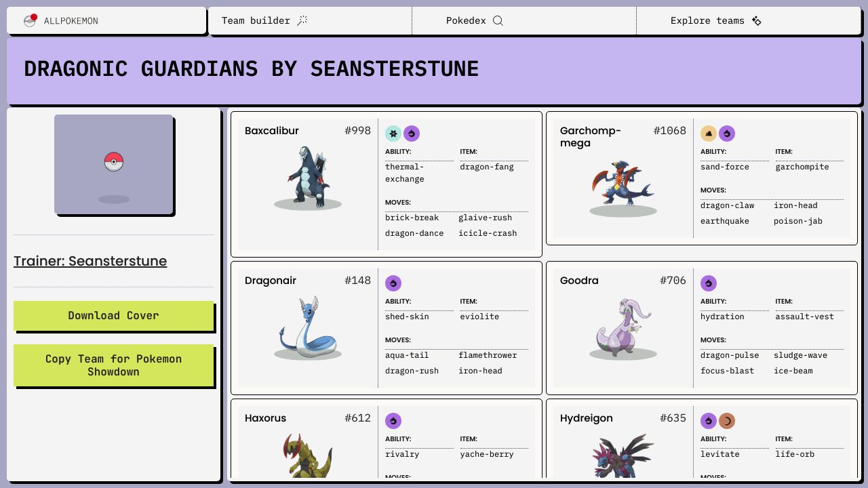Click Baxcalibur's dragon type icon
Viewport: 868px width, 488px height.
click(412, 134)
